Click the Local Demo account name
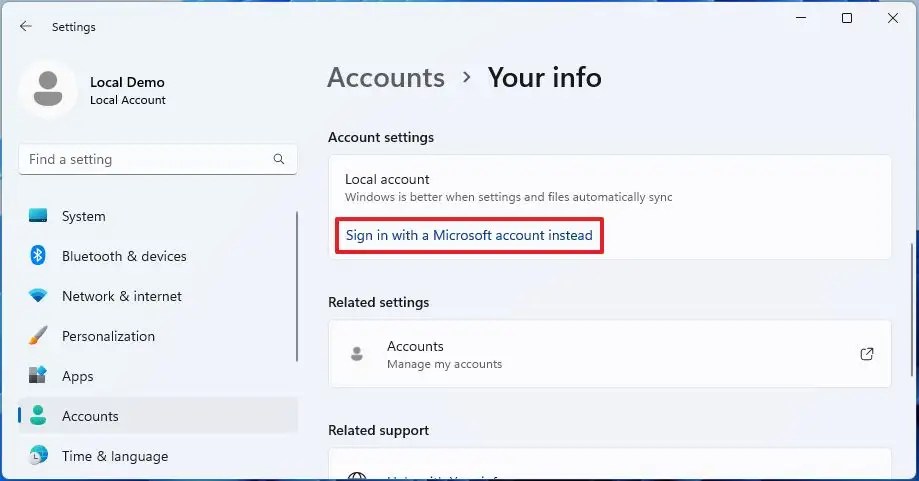 coord(127,82)
